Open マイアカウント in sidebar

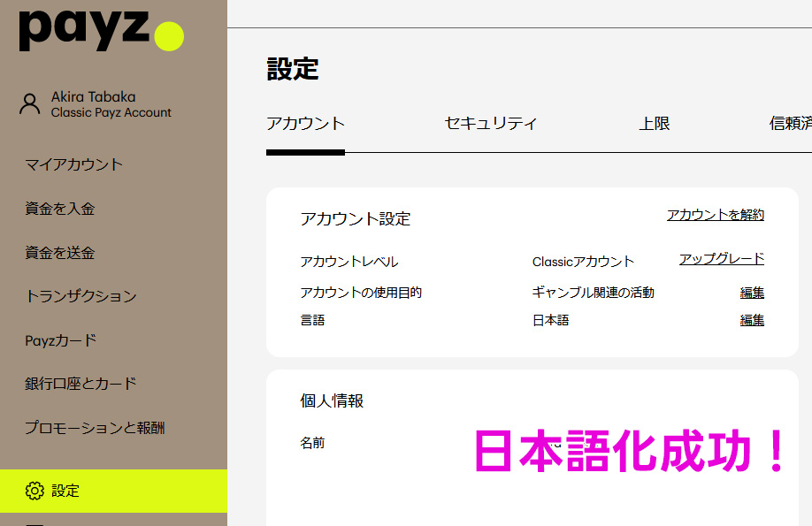[74, 164]
